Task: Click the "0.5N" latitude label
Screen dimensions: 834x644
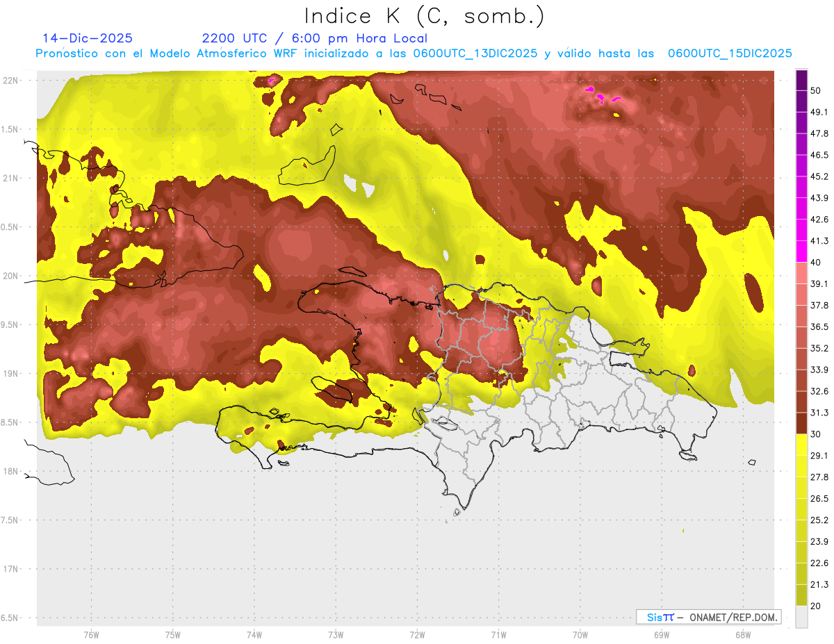Action: pyautogui.click(x=10, y=227)
